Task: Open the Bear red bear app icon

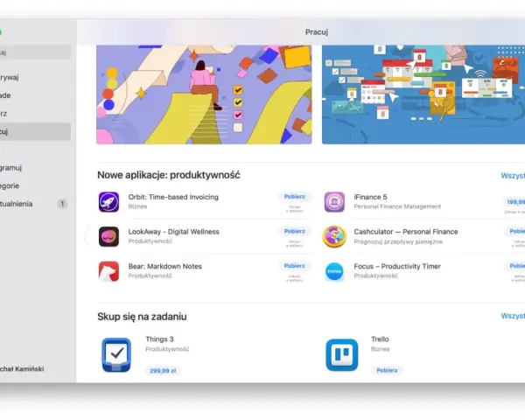Action: [108, 271]
